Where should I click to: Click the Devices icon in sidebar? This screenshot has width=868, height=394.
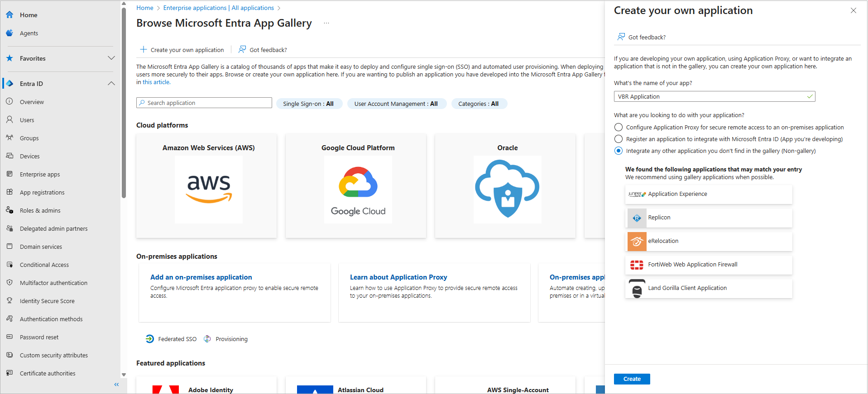10,156
